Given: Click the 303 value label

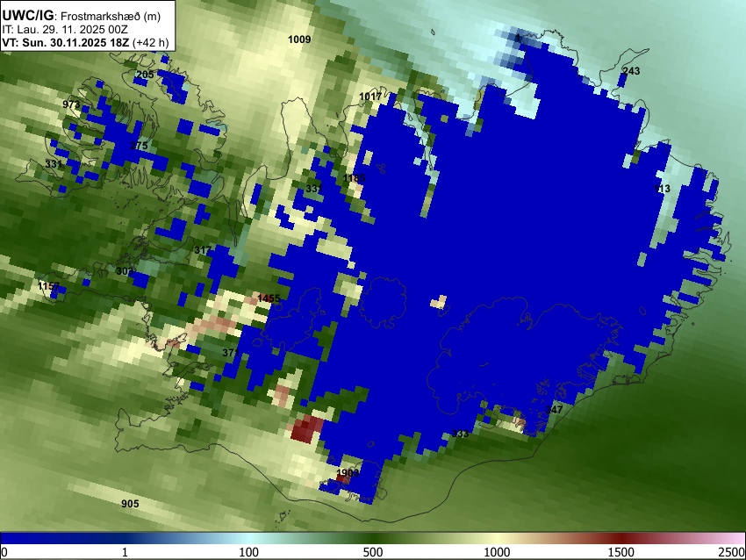Looking at the screenshot, I should pyautogui.click(x=125, y=270).
